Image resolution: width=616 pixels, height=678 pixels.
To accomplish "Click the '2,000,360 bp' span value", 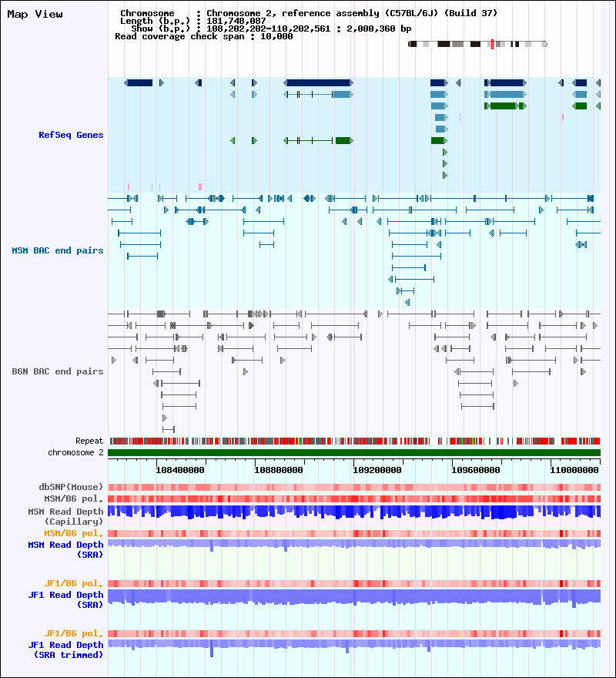I will tap(379, 29).
